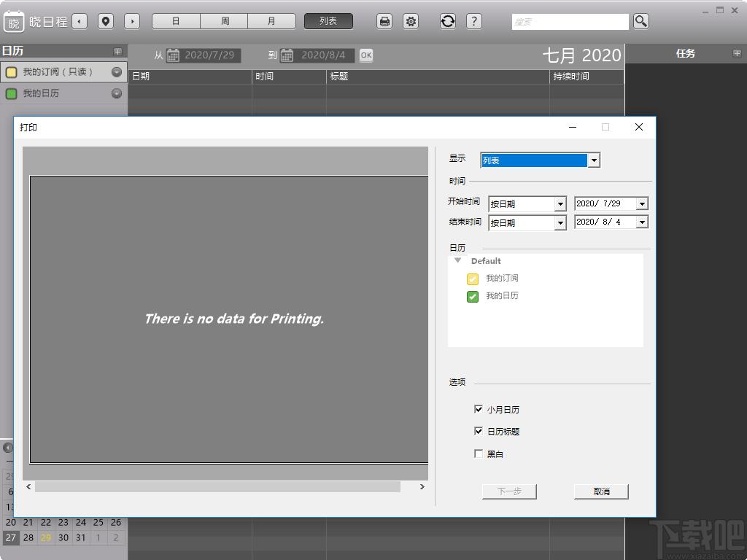747x560 pixels.
Task: Click the 晓日程 app logo icon
Action: tap(14, 21)
